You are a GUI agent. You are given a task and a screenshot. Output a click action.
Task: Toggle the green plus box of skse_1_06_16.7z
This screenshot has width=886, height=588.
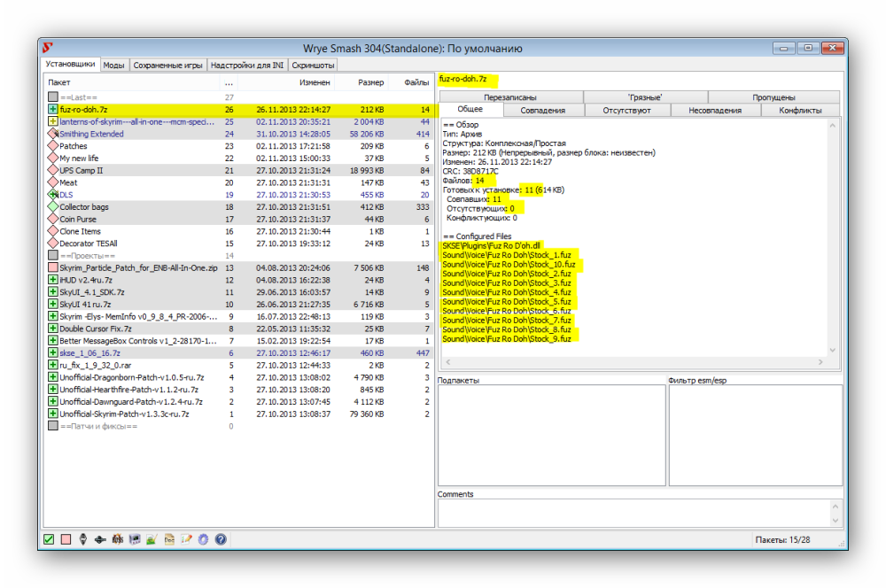coord(52,353)
